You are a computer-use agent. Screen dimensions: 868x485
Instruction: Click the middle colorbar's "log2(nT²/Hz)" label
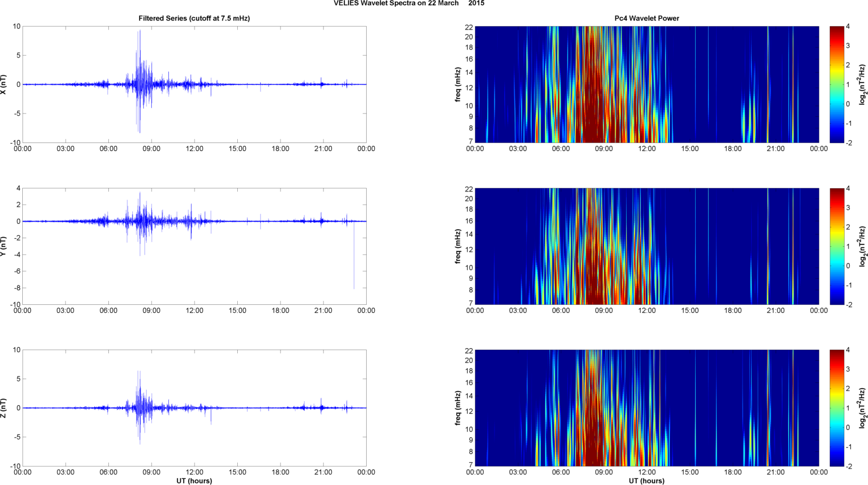click(863, 246)
